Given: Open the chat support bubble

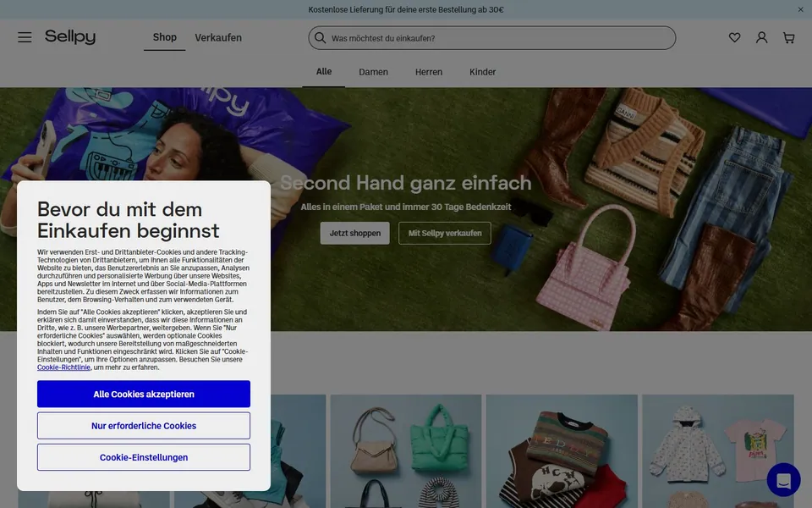Looking at the screenshot, I should (x=783, y=479).
